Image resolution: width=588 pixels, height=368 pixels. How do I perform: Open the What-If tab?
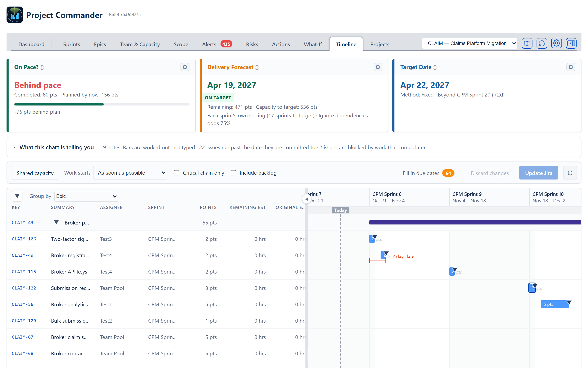313,44
